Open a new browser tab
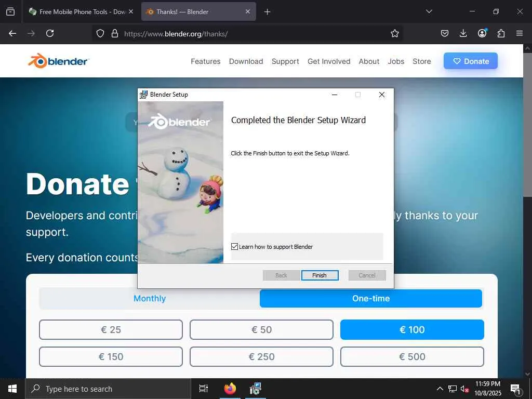The width and height of the screenshot is (532, 399). click(x=268, y=12)
